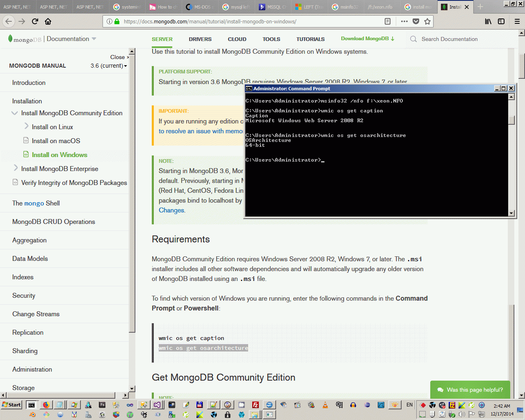
Task: Expand Install MongoDB Enterprise section
Action: pos(16,169)
